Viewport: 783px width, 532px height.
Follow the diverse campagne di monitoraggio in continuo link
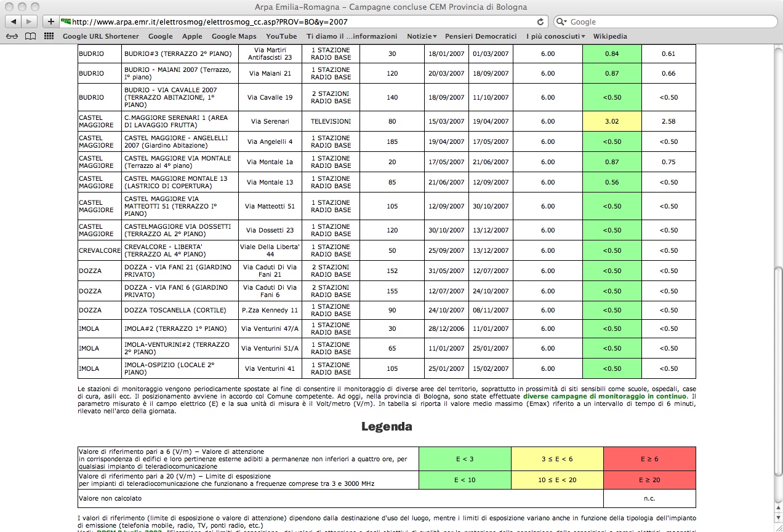click(604, 396)
